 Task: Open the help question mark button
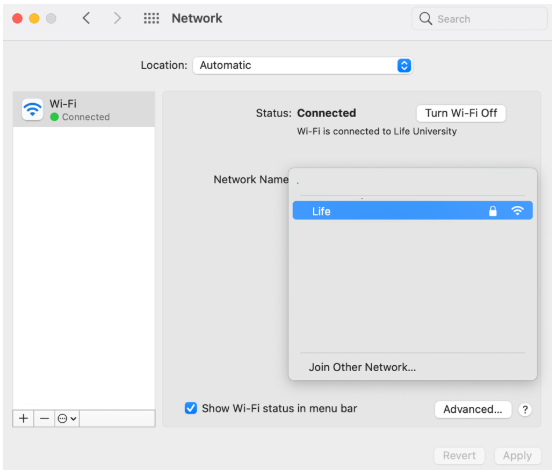(525, 409)
